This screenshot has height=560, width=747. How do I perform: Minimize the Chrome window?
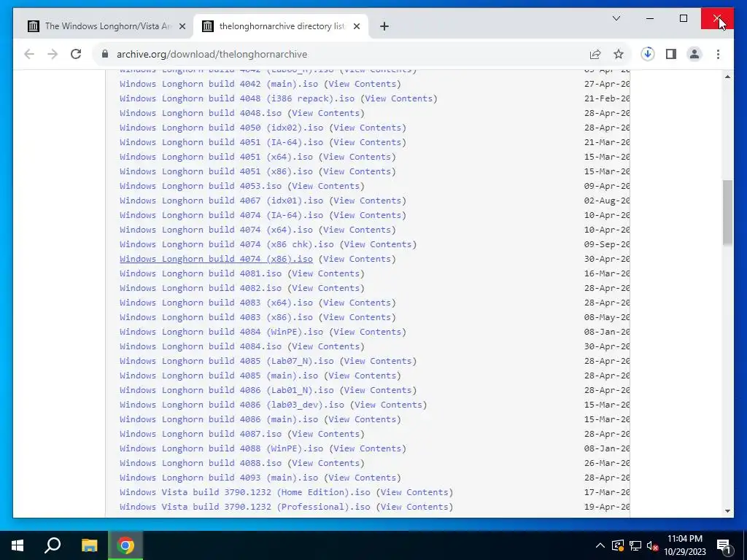pyautogui.click(x=650, y=18)
